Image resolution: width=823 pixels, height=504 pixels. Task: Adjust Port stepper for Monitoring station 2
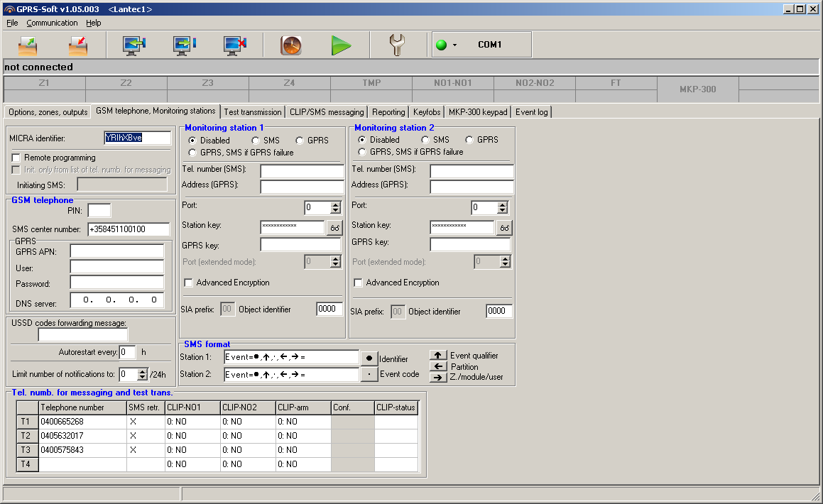coord(503,208)
